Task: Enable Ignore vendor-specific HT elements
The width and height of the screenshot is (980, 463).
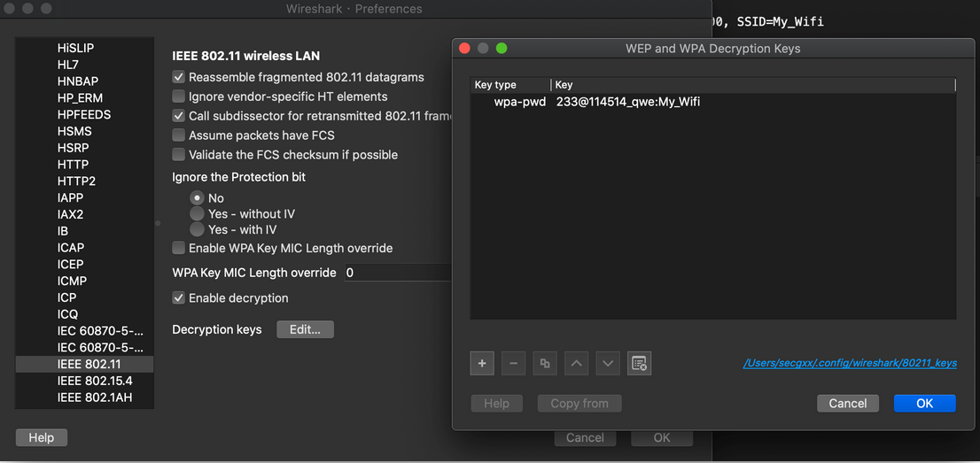Action: (178, 96)
